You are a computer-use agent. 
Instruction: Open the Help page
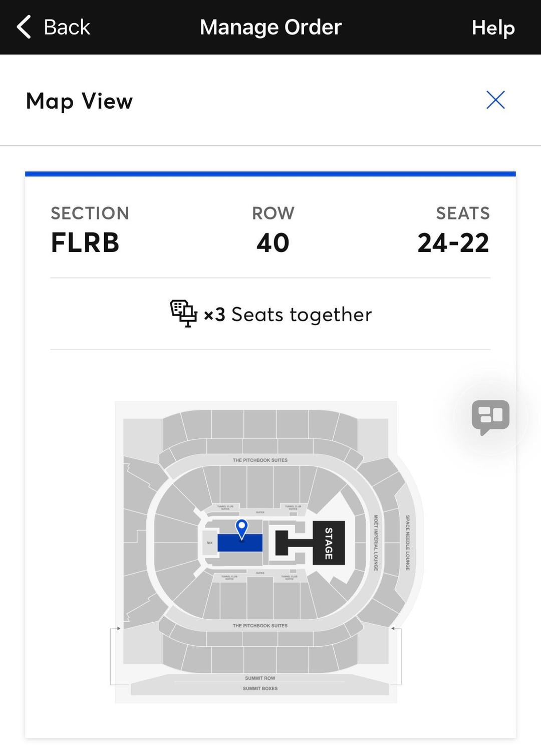[x=493, y=28]
